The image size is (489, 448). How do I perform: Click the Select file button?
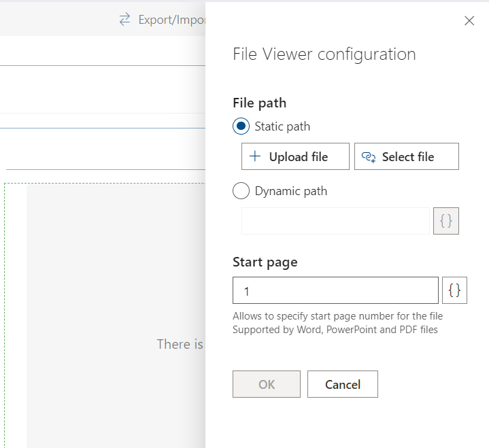(406, 156)
